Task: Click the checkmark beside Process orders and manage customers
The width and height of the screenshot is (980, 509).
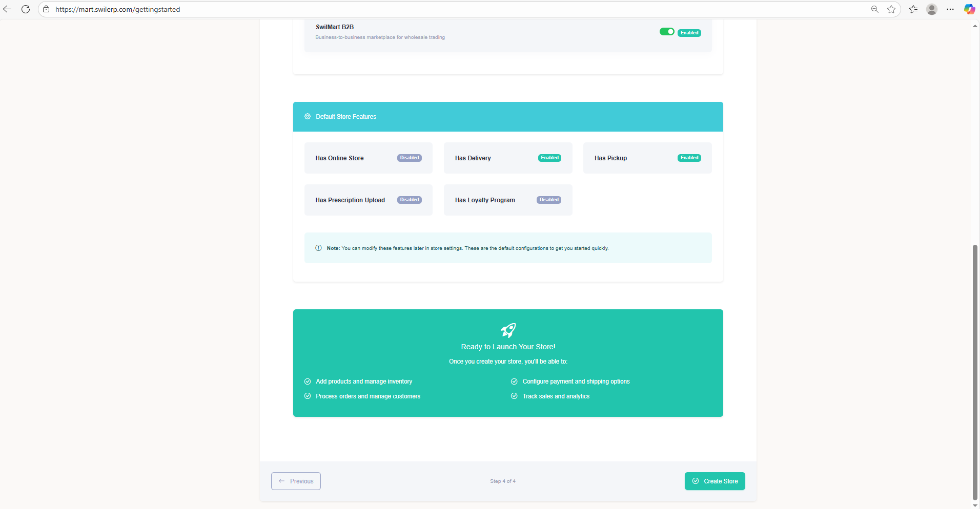Action: [308, 396]
